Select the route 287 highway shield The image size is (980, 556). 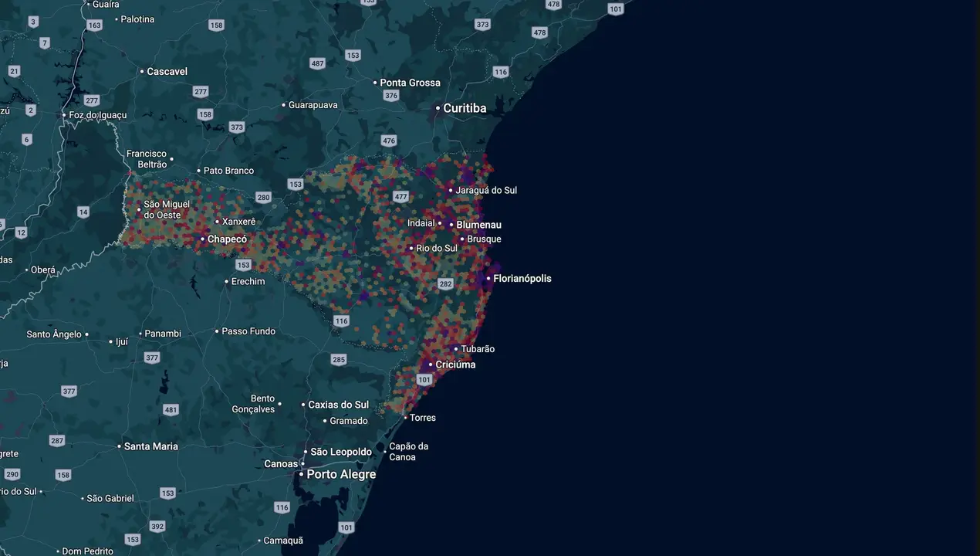(57, 441)
